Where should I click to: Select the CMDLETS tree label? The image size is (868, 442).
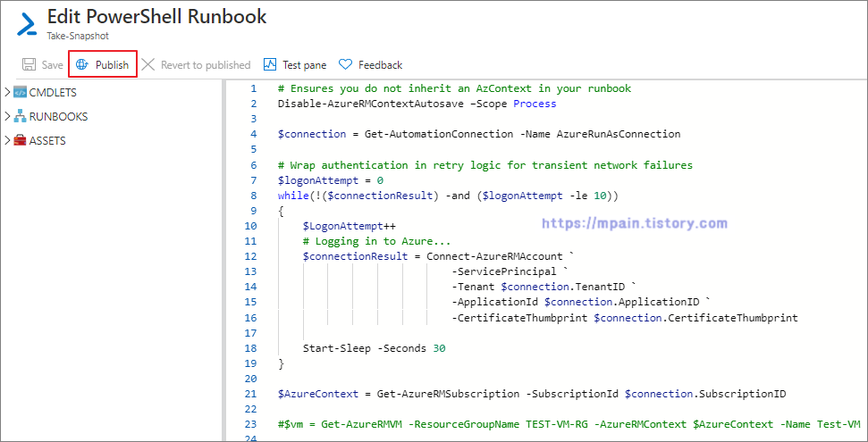(x=53, y=92)
